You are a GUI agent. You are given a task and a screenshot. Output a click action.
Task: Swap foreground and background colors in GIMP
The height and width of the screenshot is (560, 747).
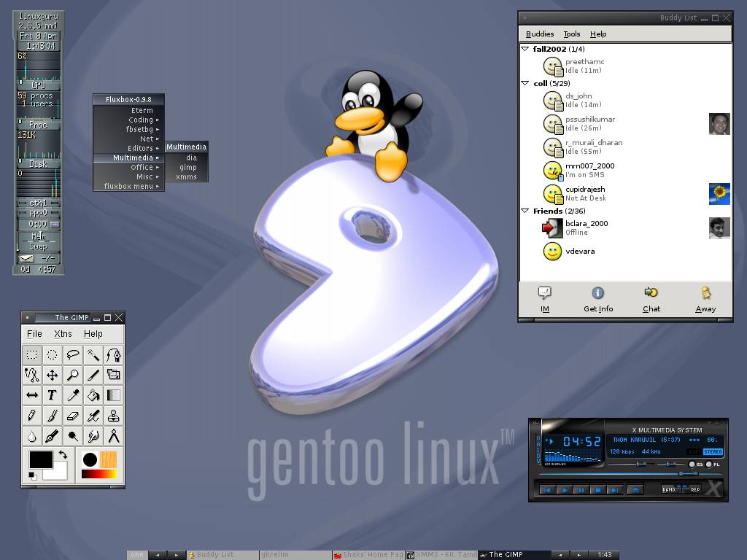(x=63, y=455)
